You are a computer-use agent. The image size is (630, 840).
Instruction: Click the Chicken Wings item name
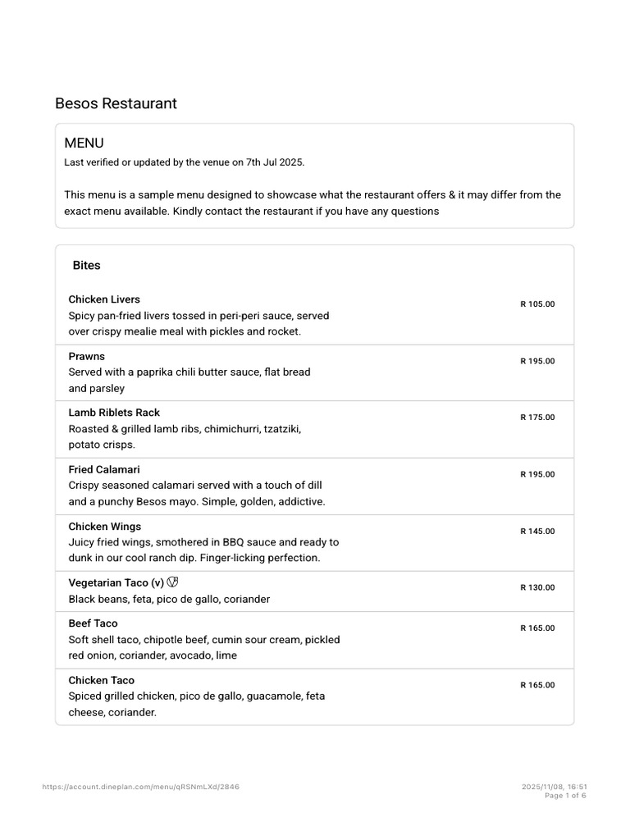pyautogui.click(x=105, y=527)
